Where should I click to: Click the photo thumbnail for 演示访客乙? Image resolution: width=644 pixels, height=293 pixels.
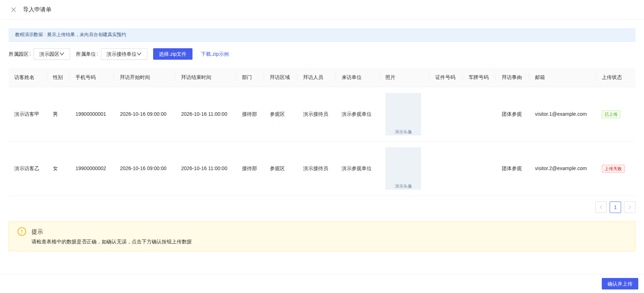coord(403,168)
